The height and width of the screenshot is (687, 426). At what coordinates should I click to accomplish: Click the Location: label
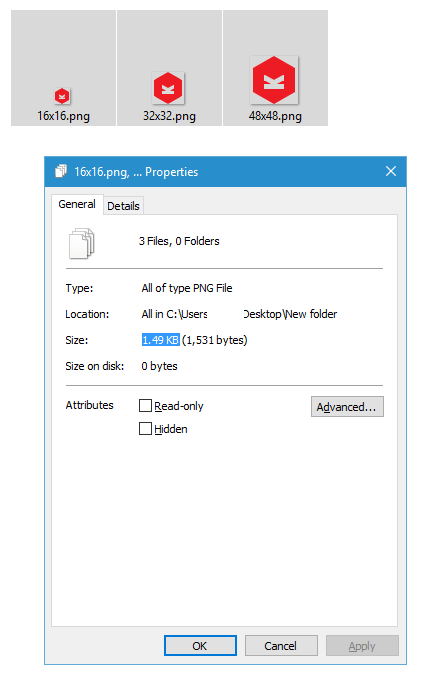[87, 314]
